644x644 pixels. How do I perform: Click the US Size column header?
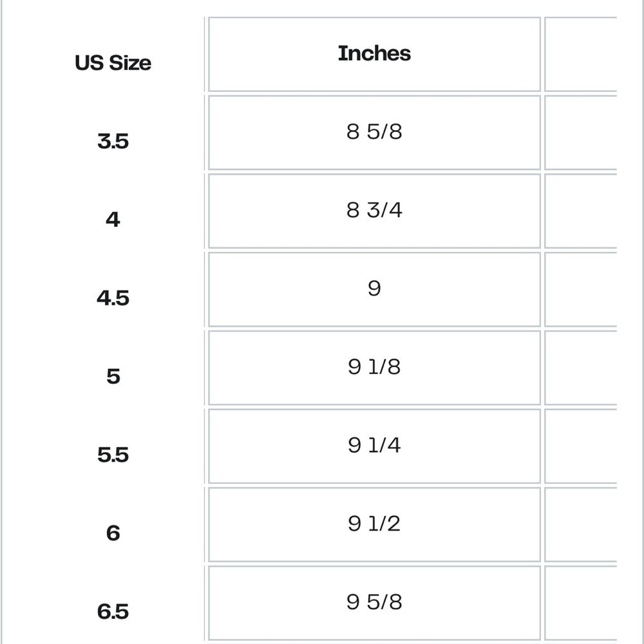pos(113,63)
